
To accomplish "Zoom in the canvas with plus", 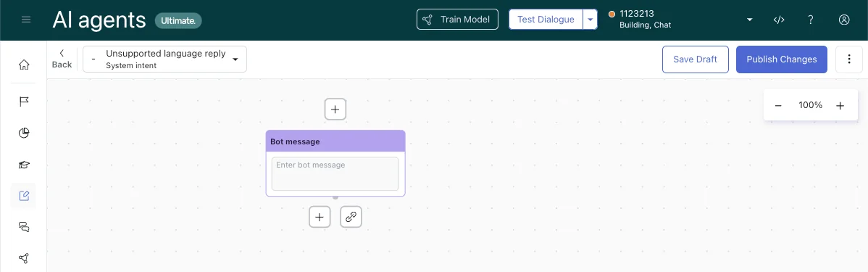I will point(840,105).
